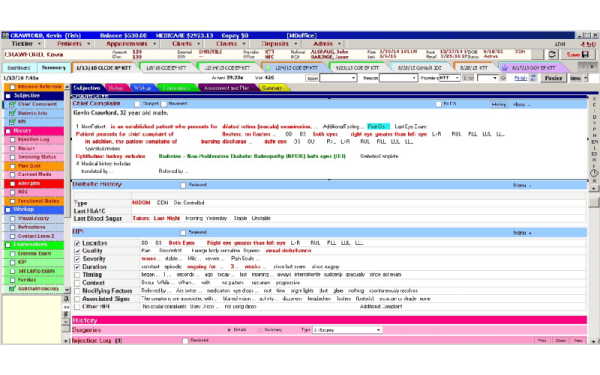This screenshot has width=600, height=375.
Task: Check Reviewed box in Diabetic History header
Action: (x=183, y=185)
